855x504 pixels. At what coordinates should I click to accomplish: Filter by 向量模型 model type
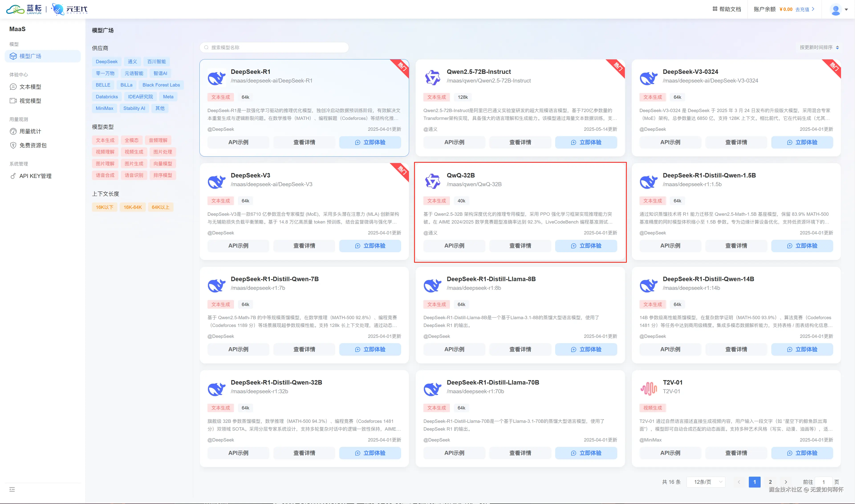(163, 164)
